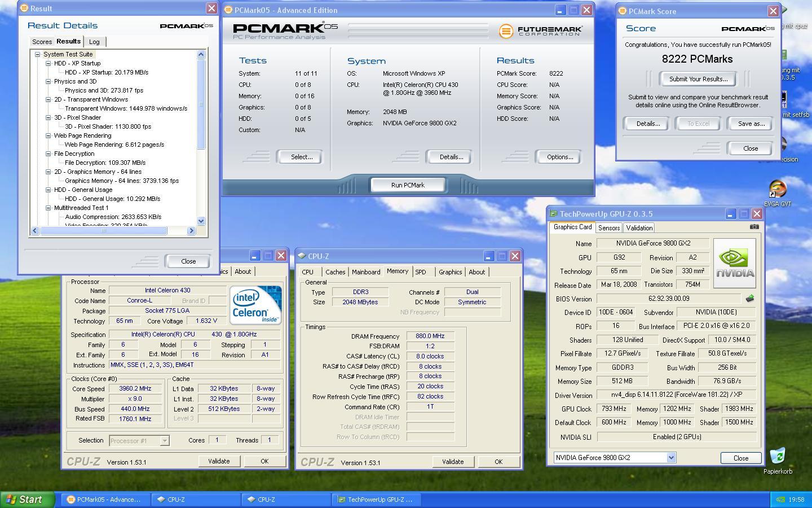Collapse the System Test Suite tree node
The image size is (812, 508).
point(38,55)
